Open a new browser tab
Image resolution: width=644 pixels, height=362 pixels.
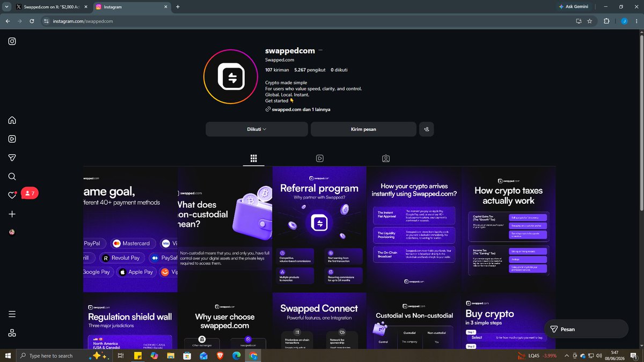click(178, 7)
